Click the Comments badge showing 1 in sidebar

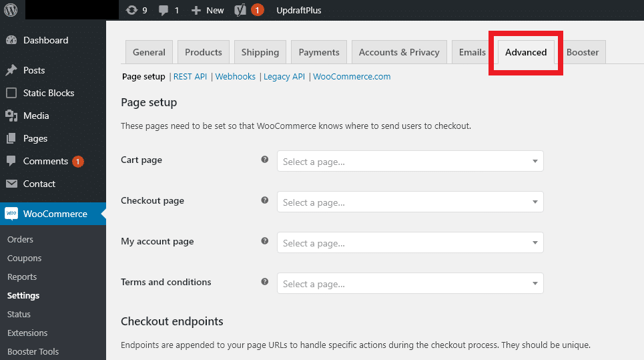[78, 162]
